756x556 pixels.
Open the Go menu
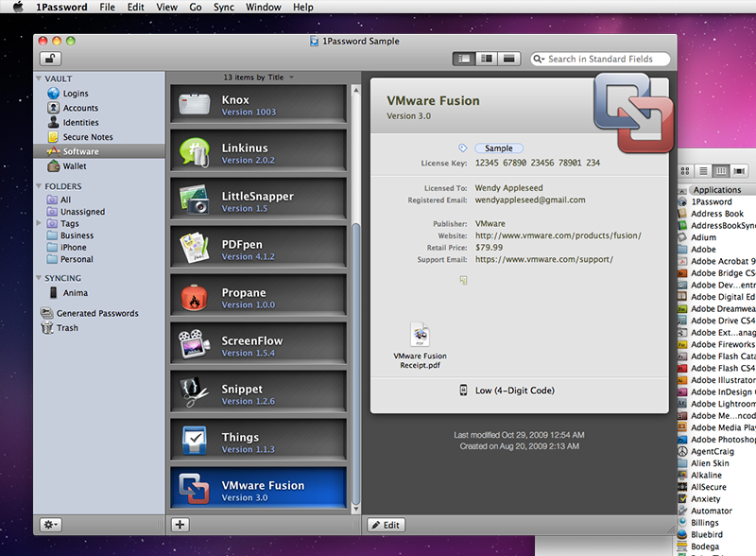[x=196, y=7]
